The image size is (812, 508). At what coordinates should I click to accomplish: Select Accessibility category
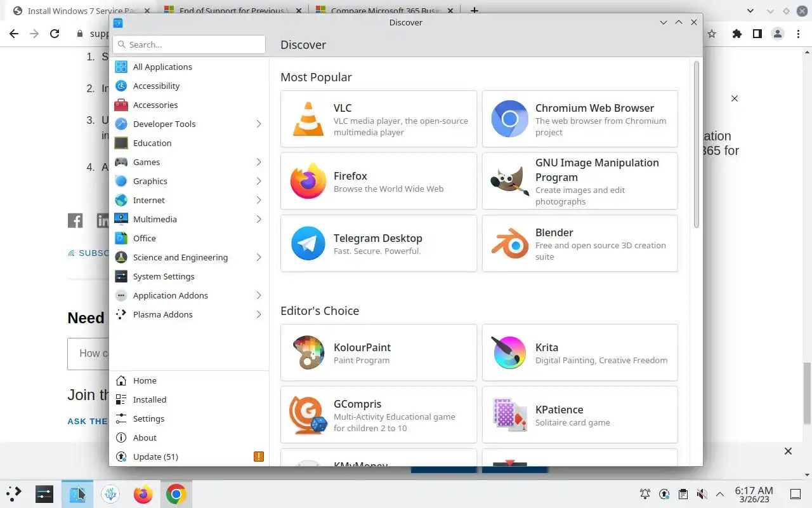point(189,86)
